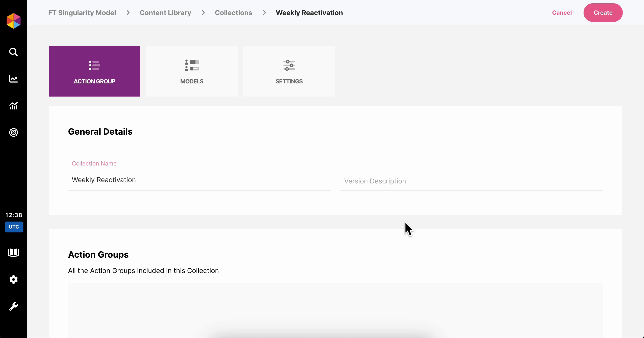Select the Action Group tab

tap(94, 71)
